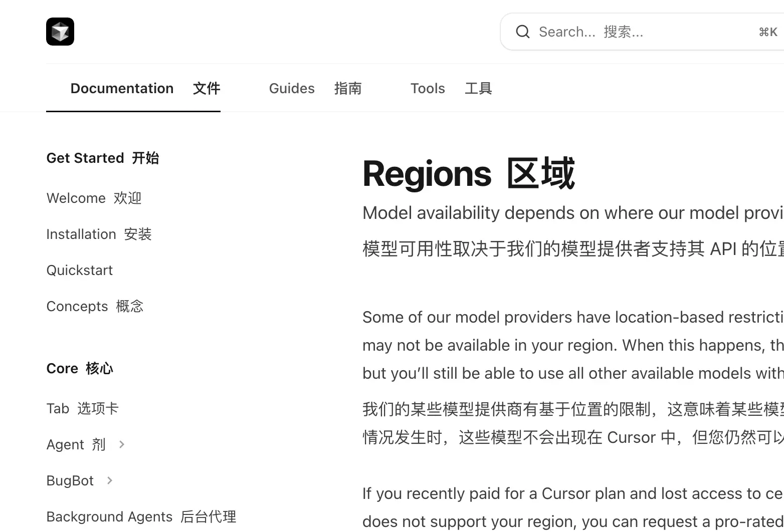Viewport: 784px width, 532px height.
Task: Click the ⌘K shortcut badge
Action: pyautogui.click(x=767, y=32)
